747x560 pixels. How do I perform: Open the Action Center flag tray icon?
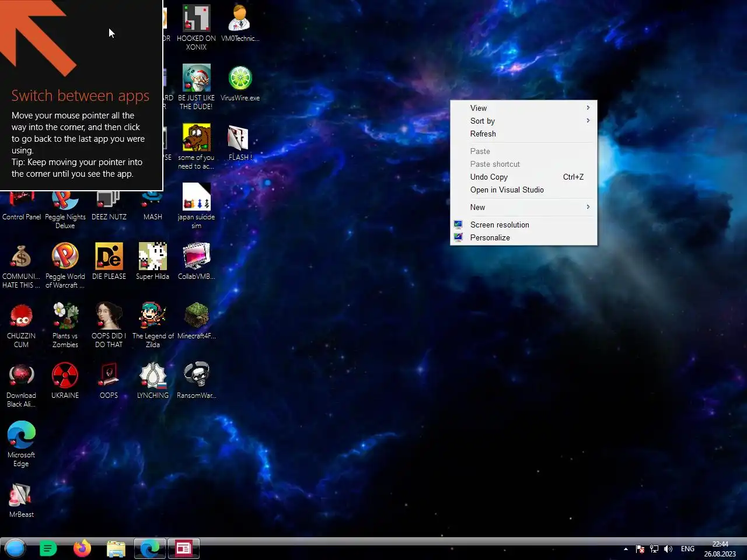point(640,549)
